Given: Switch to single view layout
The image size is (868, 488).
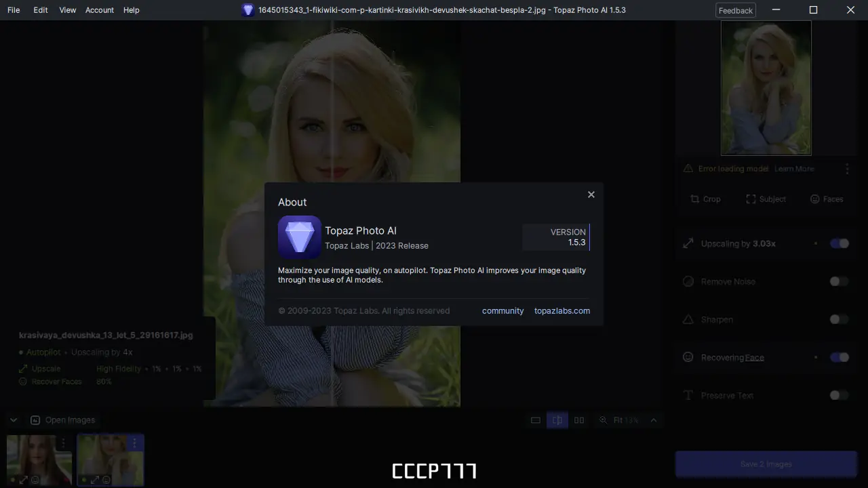Looking at the screenshot, I should click(x=536, y=420).
